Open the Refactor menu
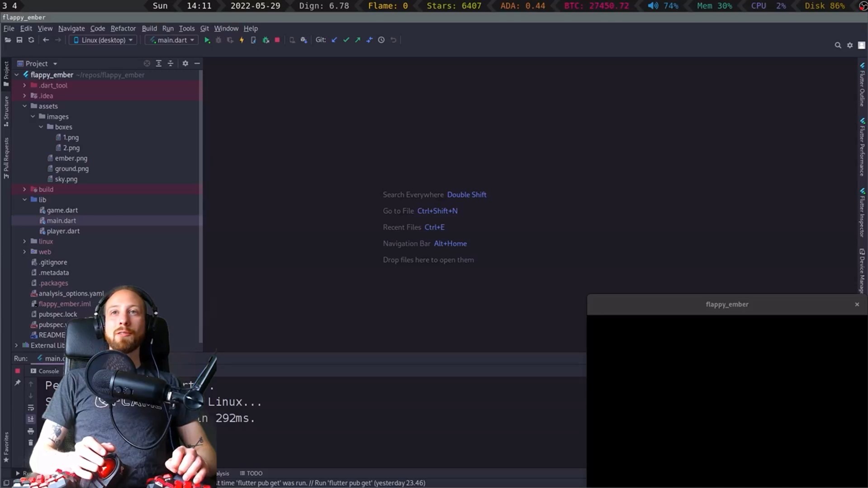868x488 pixels. [x=123, y=28]
